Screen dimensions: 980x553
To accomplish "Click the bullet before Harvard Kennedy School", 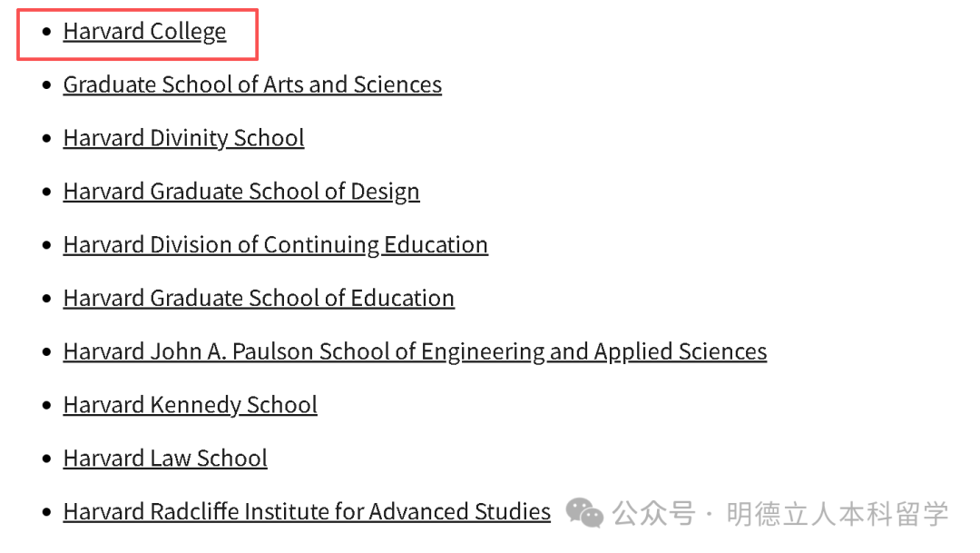I will pyautogui.click(x=47, y=406).
